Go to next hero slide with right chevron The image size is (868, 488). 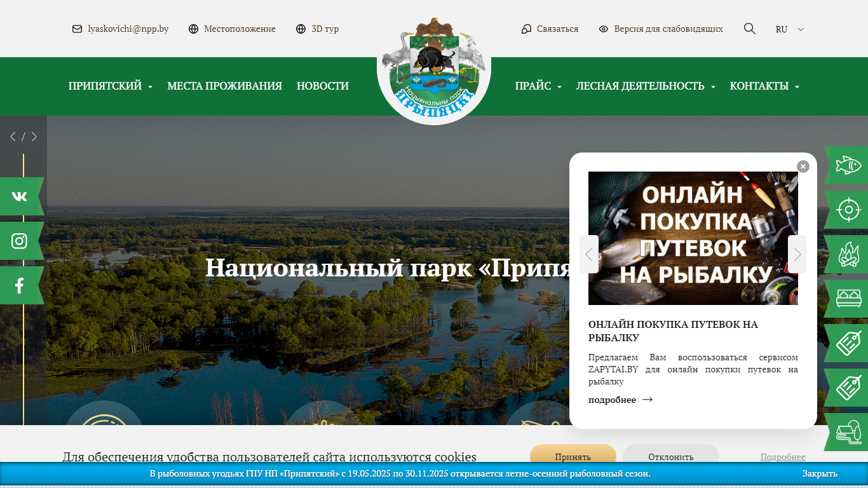tap(34, 137)
